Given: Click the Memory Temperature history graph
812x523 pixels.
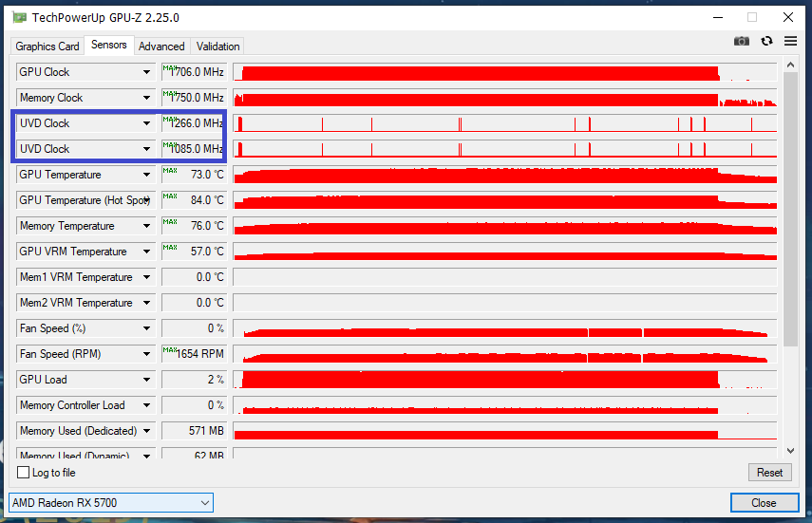Looking at the screenshot, I should click(505, 226).
